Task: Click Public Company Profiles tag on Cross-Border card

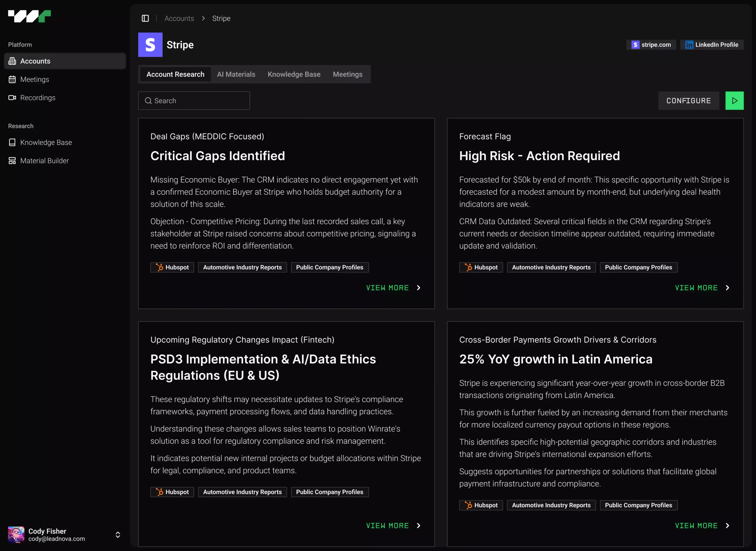Action: (x=639, y=505)
